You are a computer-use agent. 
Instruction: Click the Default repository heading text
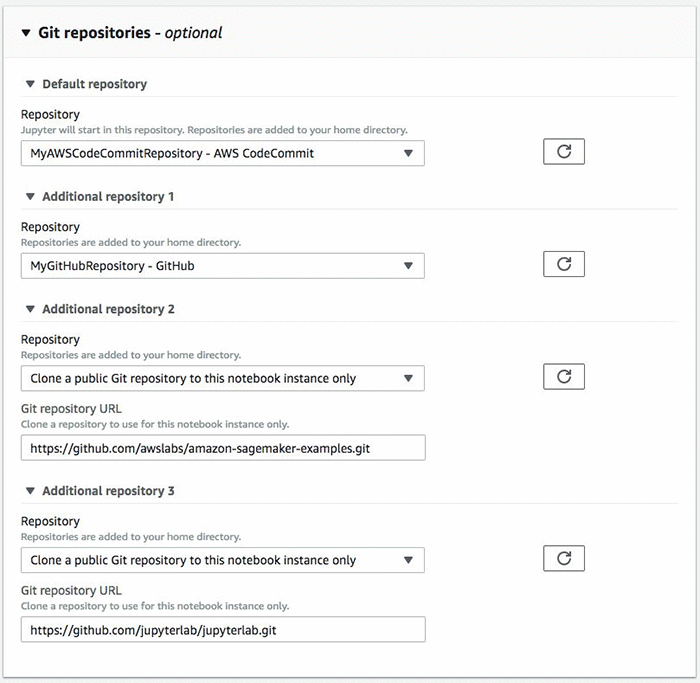point(95,84)
